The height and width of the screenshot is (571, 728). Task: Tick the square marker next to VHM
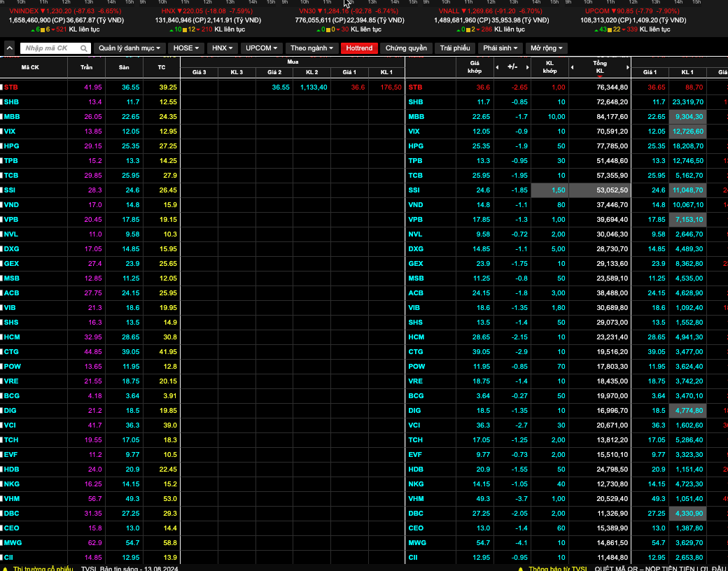coord(1,499)
